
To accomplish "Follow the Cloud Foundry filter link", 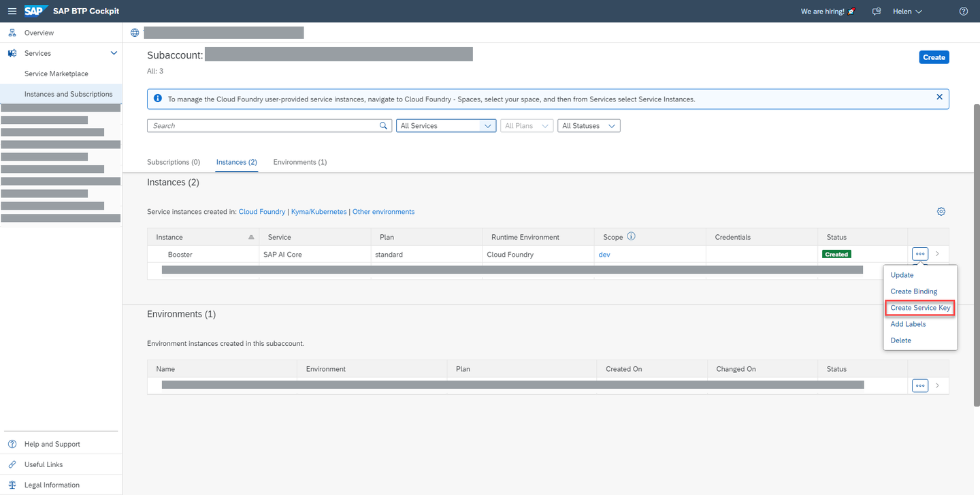I will [x=262, y=212].
